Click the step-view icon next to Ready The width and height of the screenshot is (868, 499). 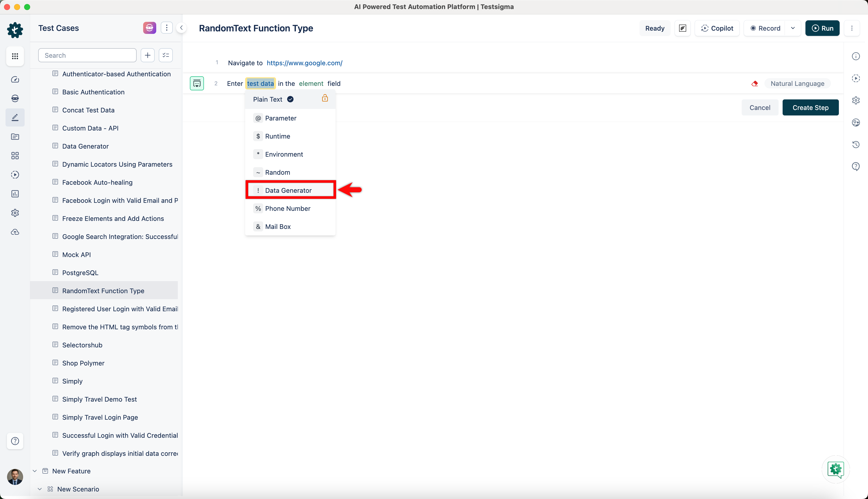tap(683, 28)
